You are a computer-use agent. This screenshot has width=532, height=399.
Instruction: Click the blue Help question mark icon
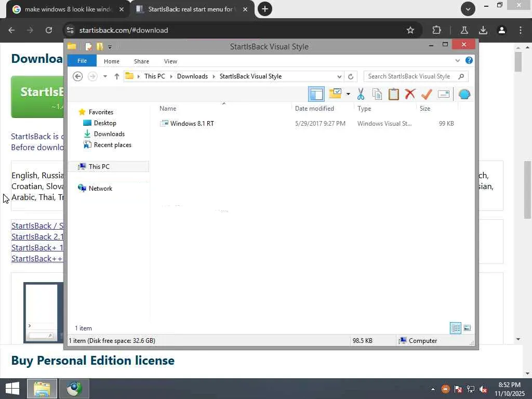pyautogui.click(x=469, y=60)
